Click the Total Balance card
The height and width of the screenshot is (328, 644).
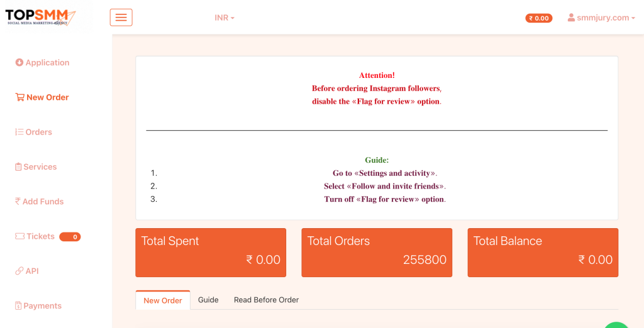(x=543, y=253)
